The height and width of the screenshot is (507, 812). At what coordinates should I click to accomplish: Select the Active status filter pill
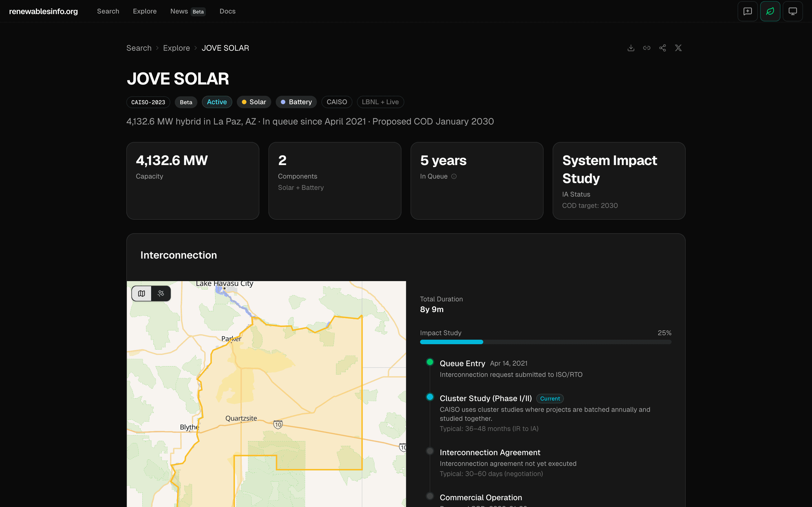point(217,102)
